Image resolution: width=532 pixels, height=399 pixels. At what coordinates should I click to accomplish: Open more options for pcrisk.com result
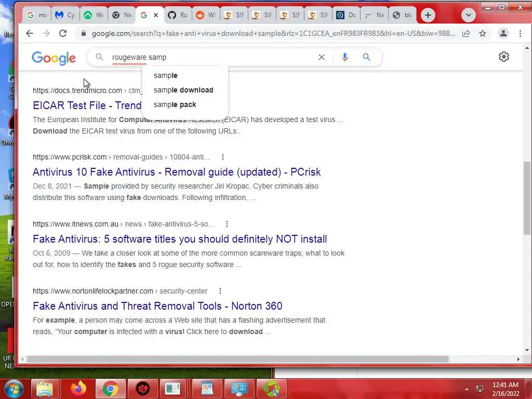pos(222,157)
